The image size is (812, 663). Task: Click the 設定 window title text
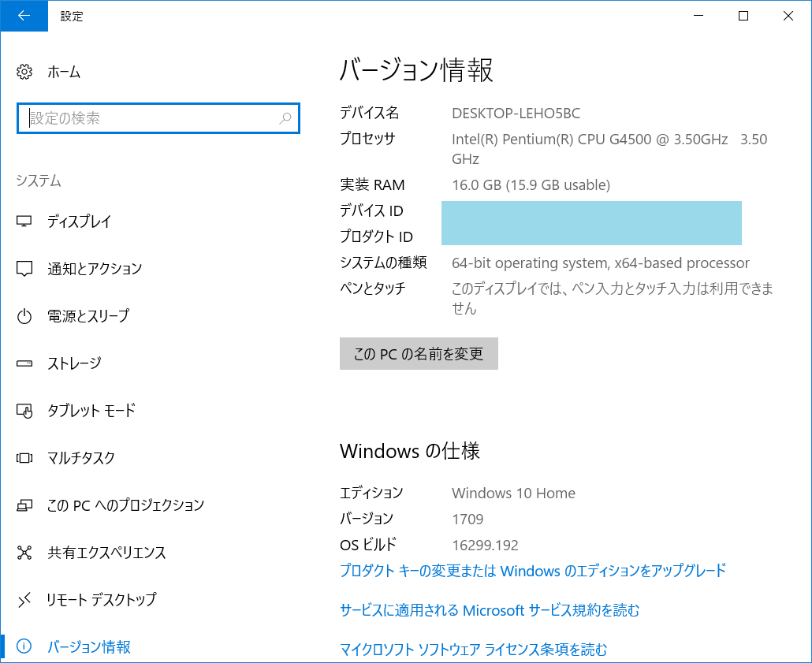pos(72,16)
